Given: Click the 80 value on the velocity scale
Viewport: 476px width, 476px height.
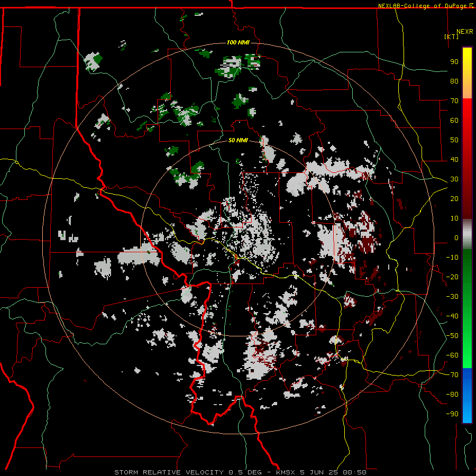Looking at the screenshot, I should 454,81.
